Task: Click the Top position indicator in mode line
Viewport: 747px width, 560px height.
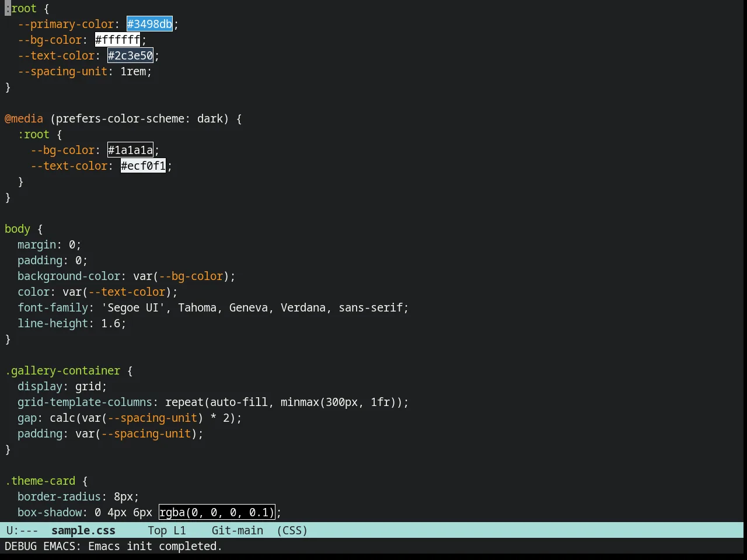Action: pos(157,530)
